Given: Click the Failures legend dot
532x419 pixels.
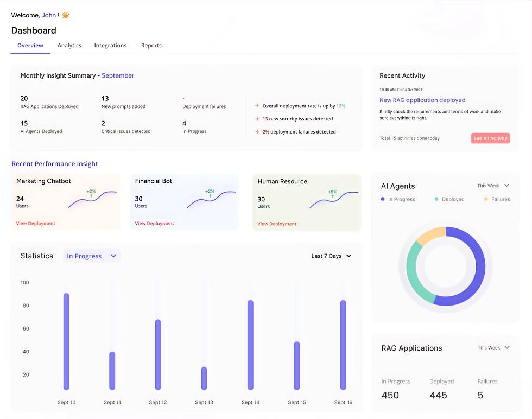Looking at the screenshot, I should [486, 199].
